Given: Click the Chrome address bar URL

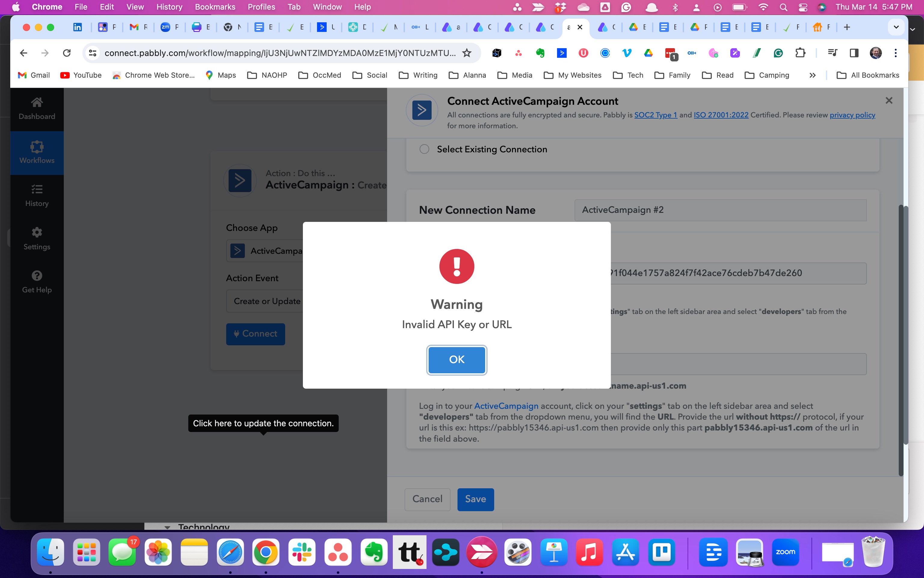Looking at the screenshot, I should click(x=280, y=53).
